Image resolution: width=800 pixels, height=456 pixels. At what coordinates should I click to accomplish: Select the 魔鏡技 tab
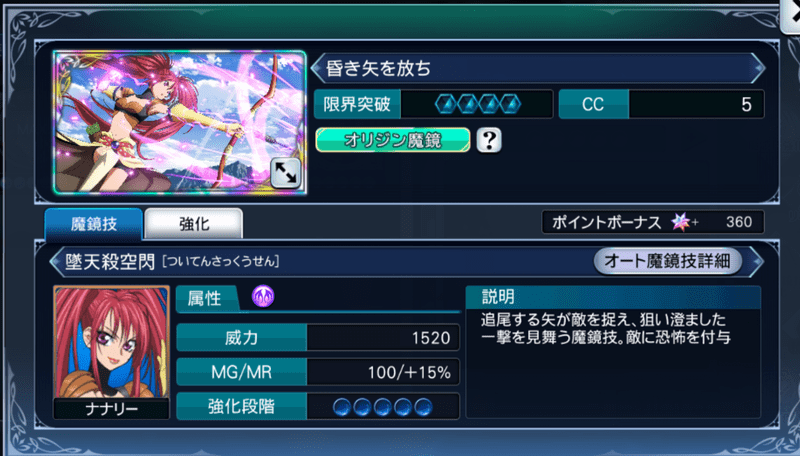[94, 223]
